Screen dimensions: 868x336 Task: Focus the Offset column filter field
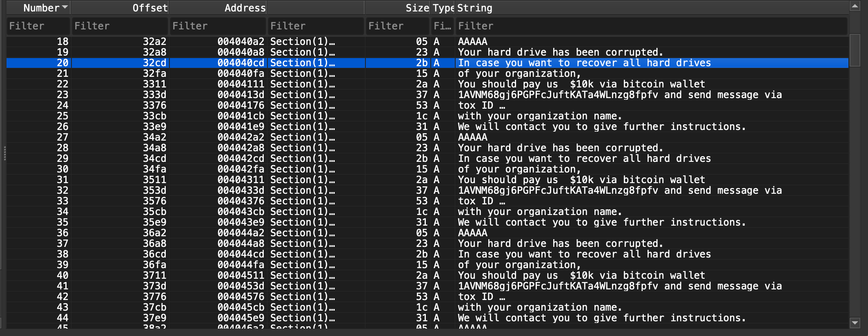120,26
